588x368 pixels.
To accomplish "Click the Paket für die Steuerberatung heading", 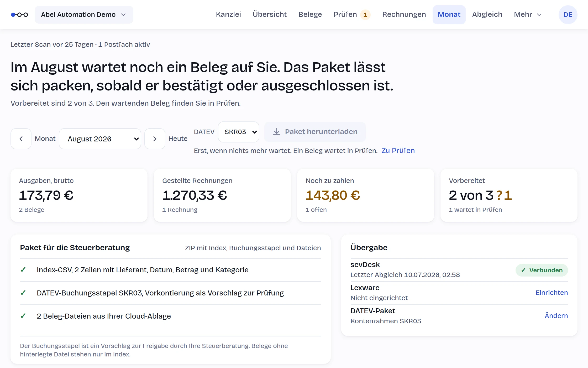I will coord(75,248).
